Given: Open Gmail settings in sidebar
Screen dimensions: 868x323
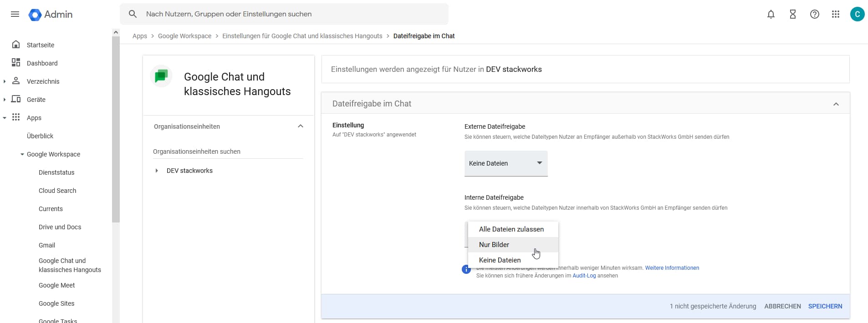Looking at the screenshot, I should click(x=47, y=245).
